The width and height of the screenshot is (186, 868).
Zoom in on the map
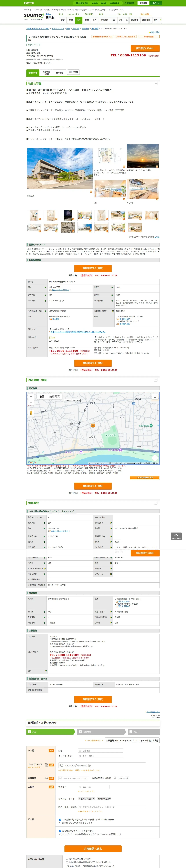point(31,396)
